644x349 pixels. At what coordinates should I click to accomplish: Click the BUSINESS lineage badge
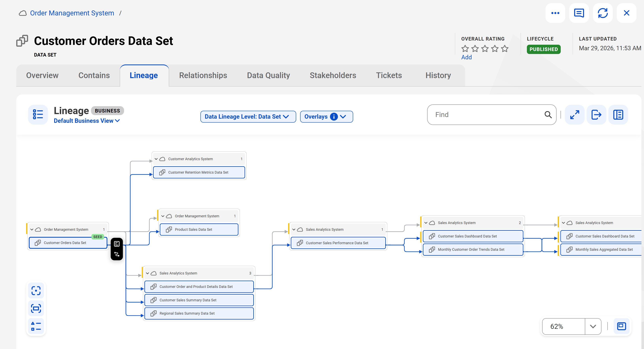pos(107,111)
